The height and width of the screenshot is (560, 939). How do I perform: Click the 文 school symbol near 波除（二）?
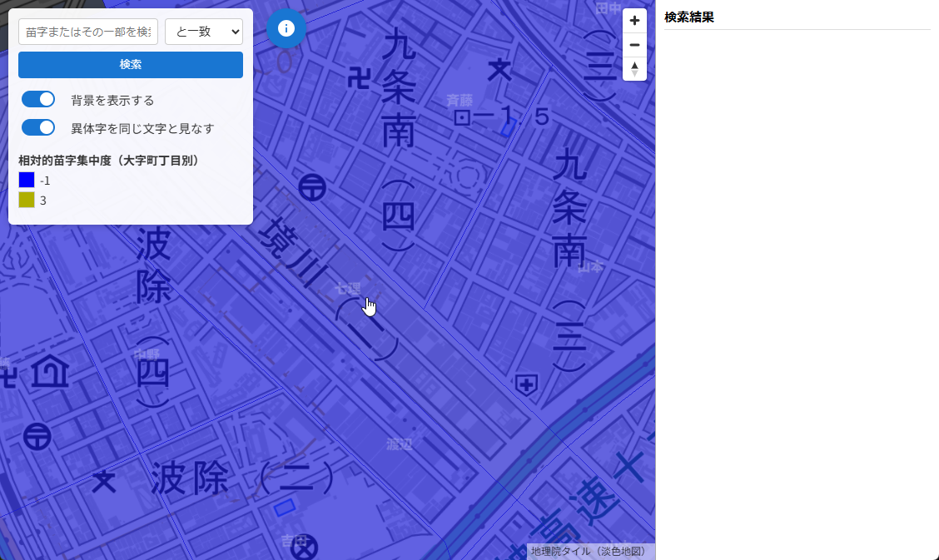point(105,481)
